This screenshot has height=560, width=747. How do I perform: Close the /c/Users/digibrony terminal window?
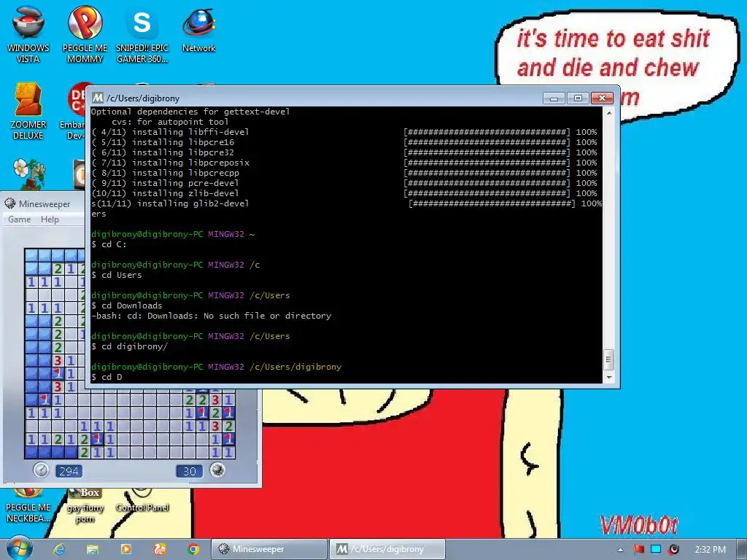tap(602, 98)
